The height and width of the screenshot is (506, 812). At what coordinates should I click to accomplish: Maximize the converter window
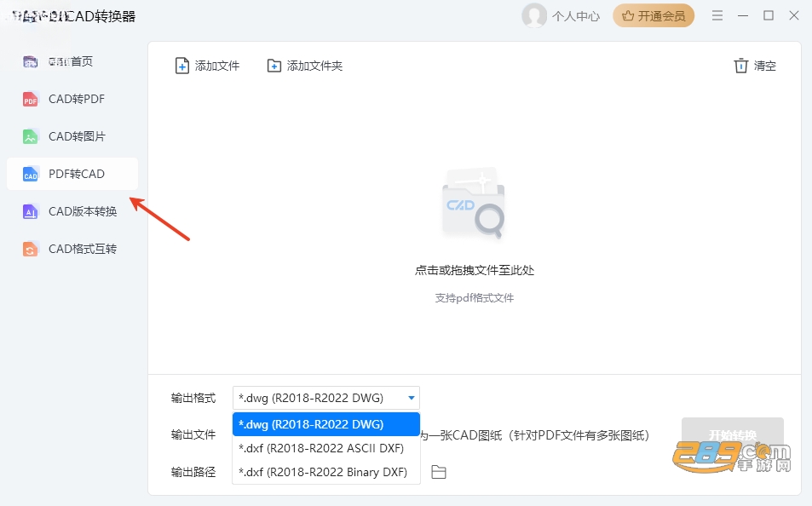coord(769,15)
